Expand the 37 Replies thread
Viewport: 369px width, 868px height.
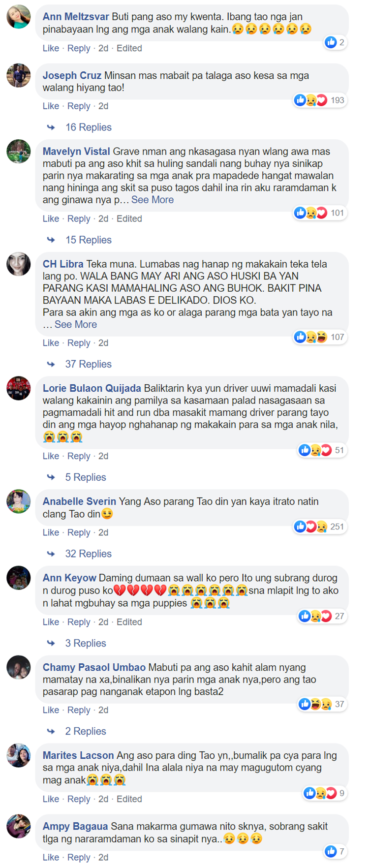(89, 364)
